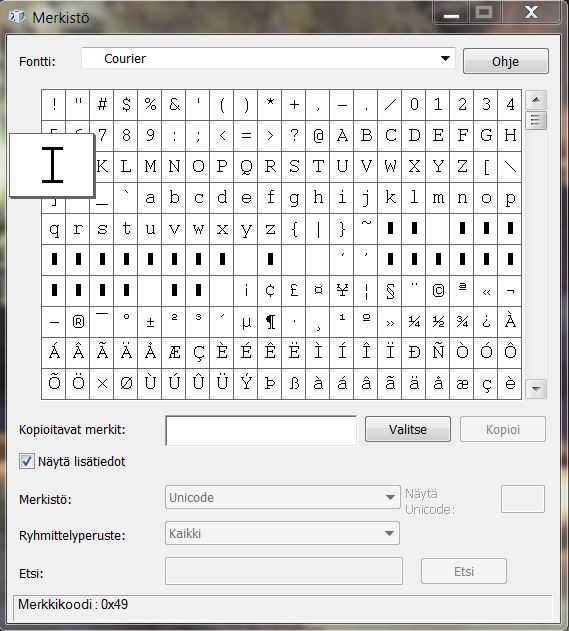
Task: Select the ampersand & character
Action: [x=174, y=105]
